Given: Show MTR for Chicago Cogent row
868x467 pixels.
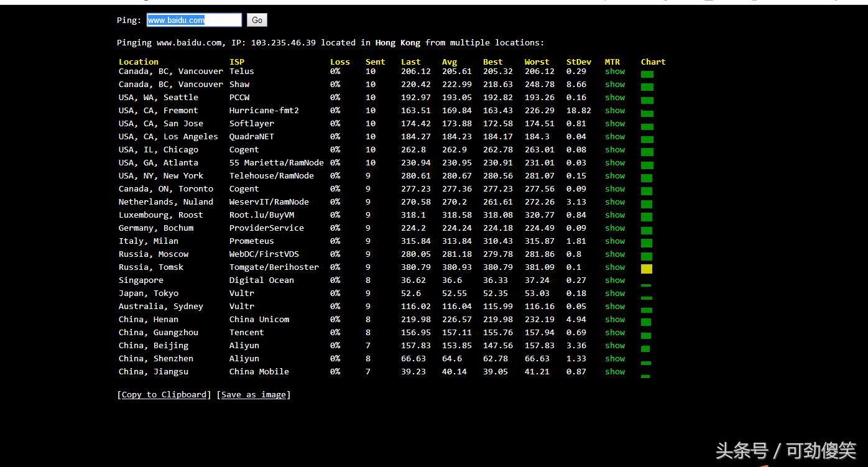Looking at the screenshot, I should click(614, 150).
